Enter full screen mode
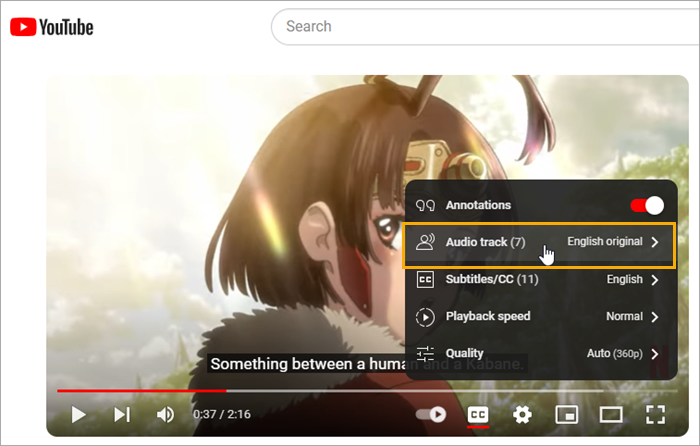This screenshot has width=700, height=446. [x=655, y=414]
